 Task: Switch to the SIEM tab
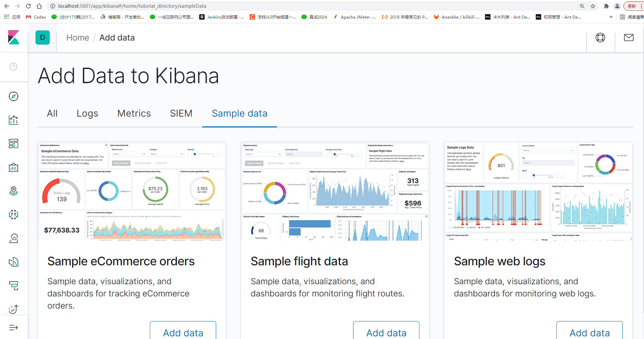pos(181,114)
